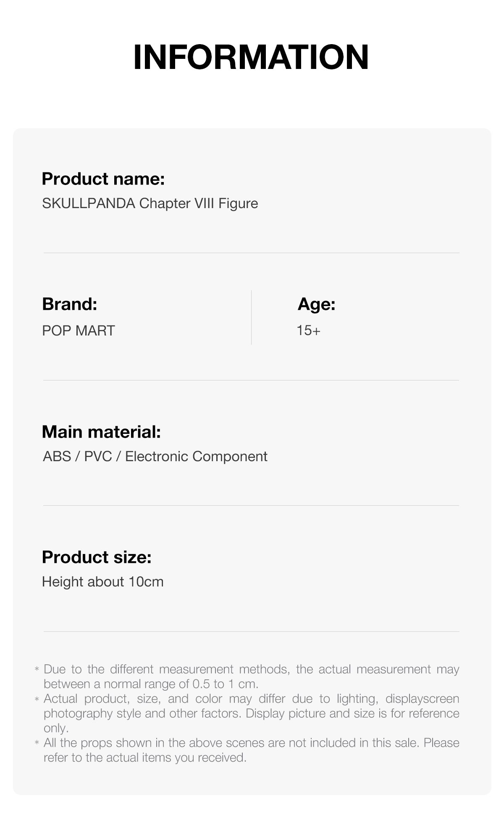Click the INFORMATION heading
The height and width of the screenshot is (816, 504).
[x=251, y=57]
